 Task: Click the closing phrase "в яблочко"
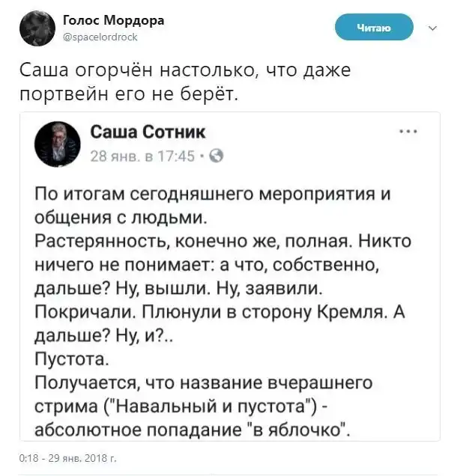tap(307, 430)
